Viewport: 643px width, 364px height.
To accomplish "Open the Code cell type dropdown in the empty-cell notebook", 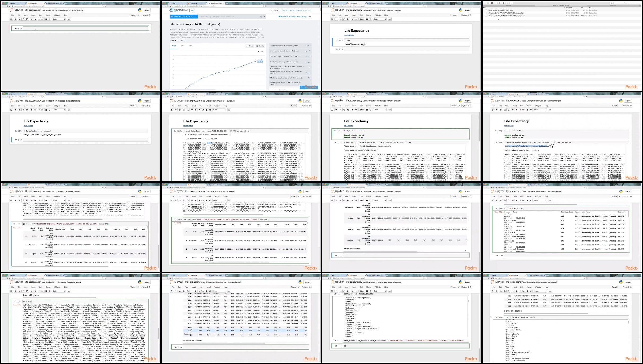I will (x=59, y=19).
